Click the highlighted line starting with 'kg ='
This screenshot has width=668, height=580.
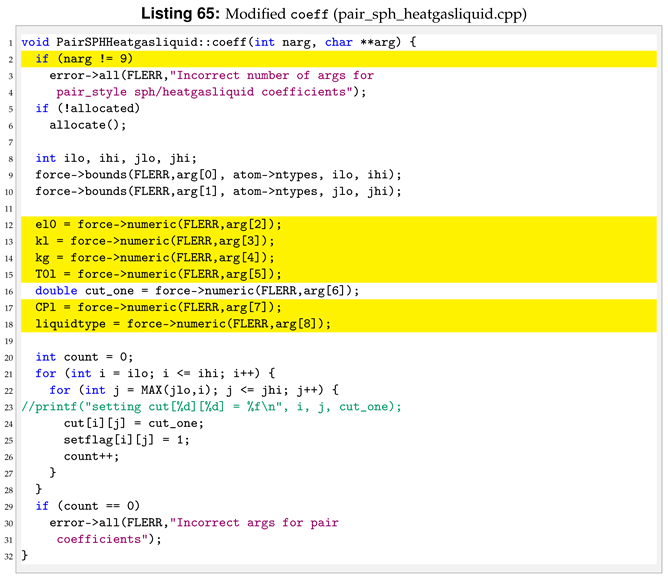click(339, 258)
